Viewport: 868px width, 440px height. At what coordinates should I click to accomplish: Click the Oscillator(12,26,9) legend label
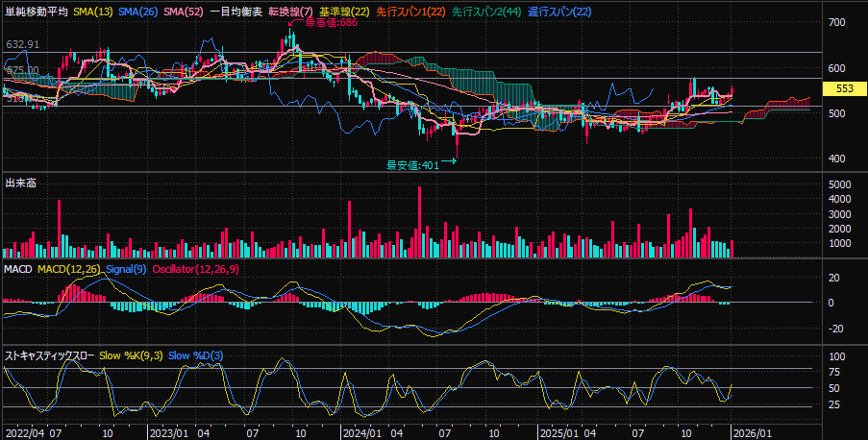tap(195, 269)
